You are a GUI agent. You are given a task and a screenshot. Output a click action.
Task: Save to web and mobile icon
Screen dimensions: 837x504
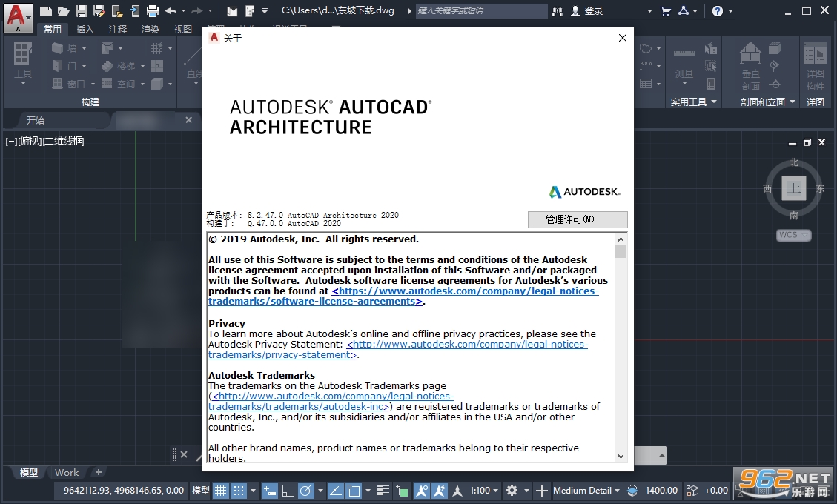[134, 10]
